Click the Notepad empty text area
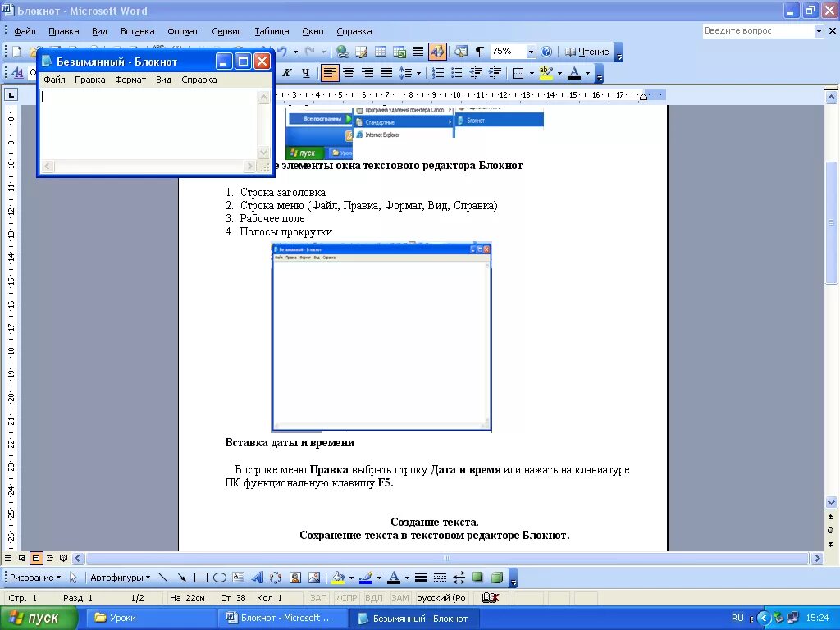This screenshot has height=630, width=840. pos(149,125)
